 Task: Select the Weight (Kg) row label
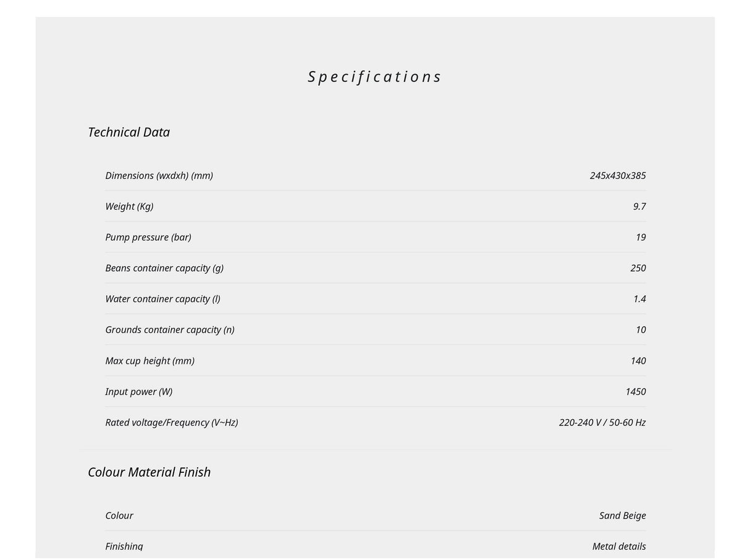(x=129, y=206)
